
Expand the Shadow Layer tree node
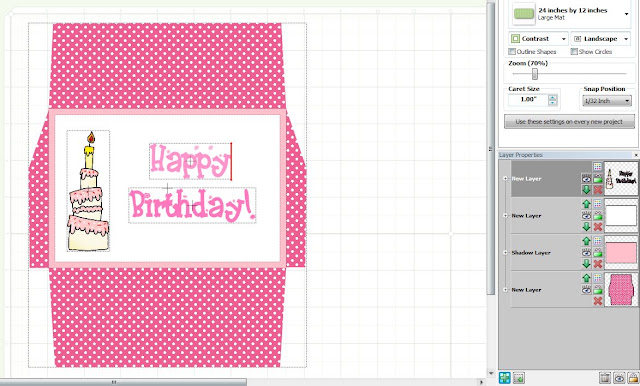pos(505,253)
